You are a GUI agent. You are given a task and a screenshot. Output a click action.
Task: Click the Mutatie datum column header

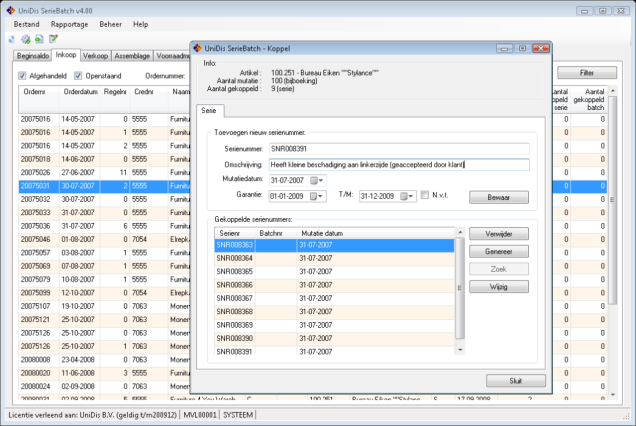tap(376, 233)
